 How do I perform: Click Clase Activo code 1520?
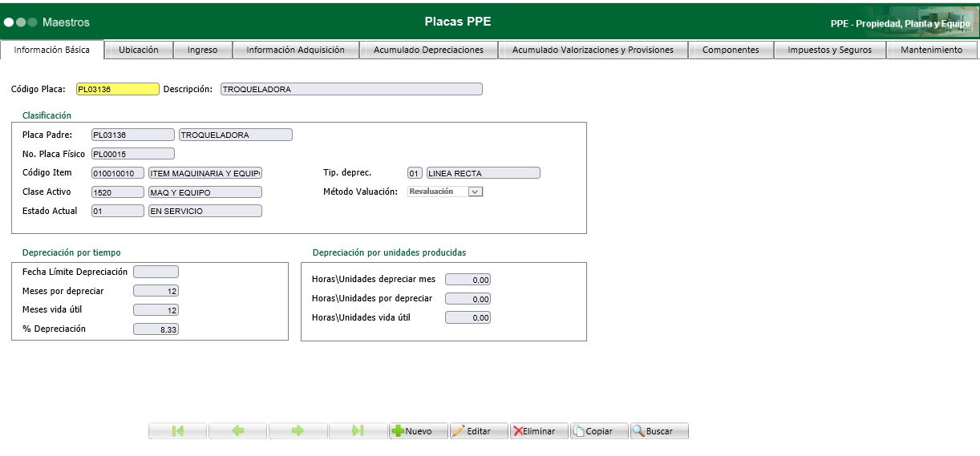pyautogui.click(x=118, y=192)
